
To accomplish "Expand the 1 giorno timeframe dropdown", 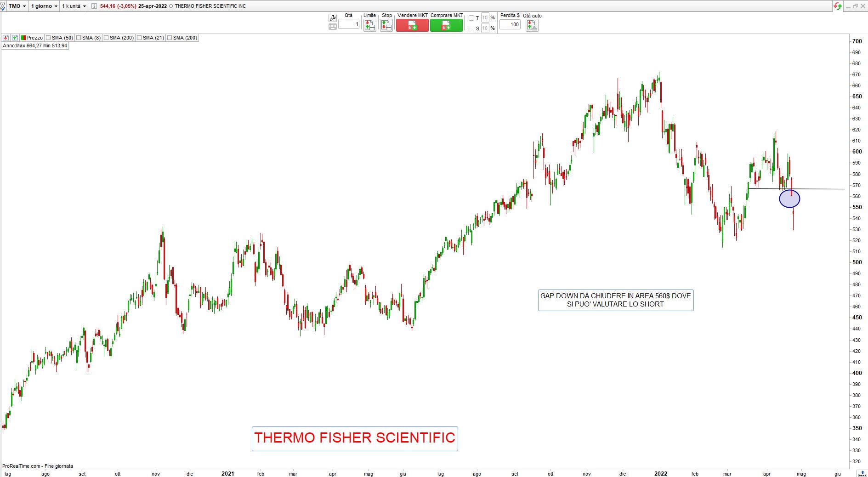I will pos(44,6).
